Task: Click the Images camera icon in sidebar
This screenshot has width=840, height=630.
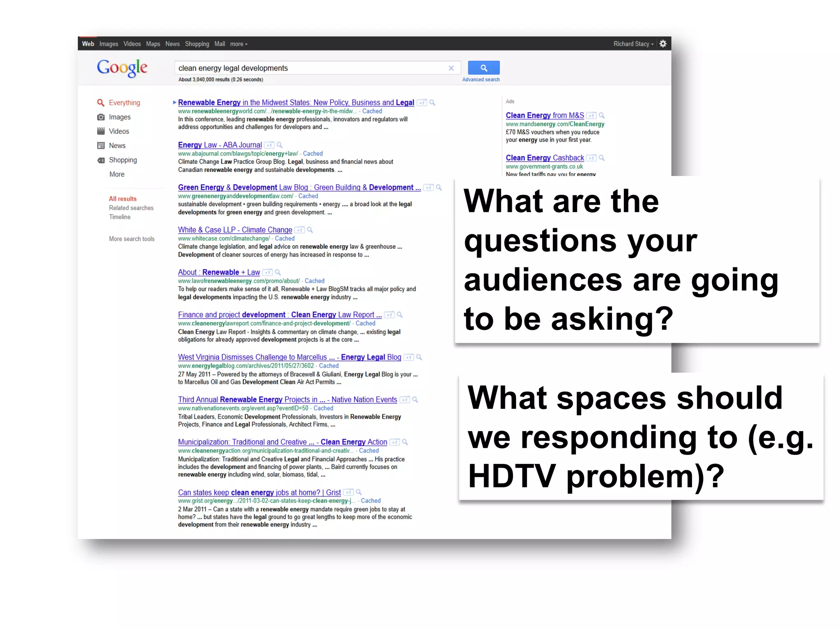Action: click(100, 117)
